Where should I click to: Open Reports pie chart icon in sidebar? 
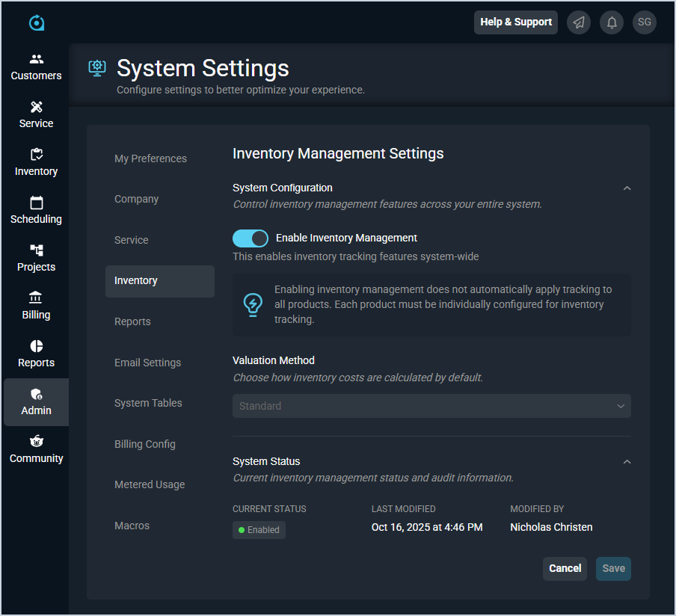click(36, 346)
